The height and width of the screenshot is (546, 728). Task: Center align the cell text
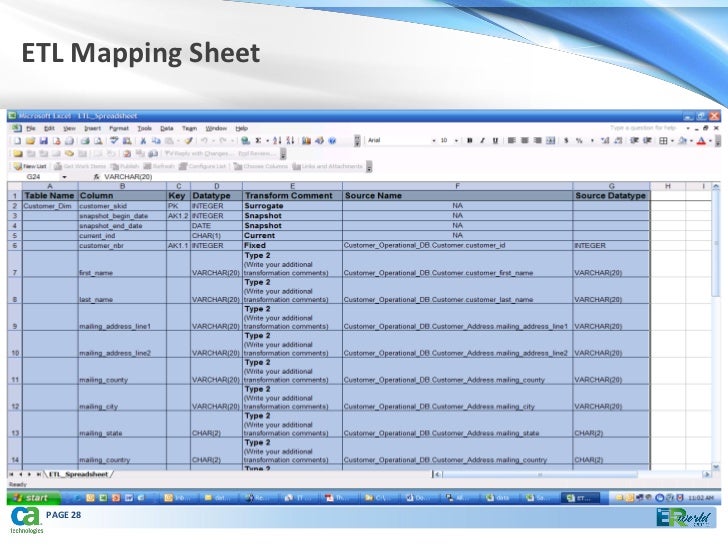[x=524, y=140]
